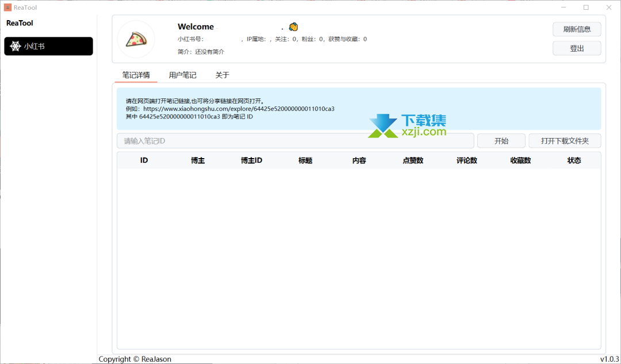Click the 收藏数 column header
The image size is (621, 364).
click(x=520, y=160)
